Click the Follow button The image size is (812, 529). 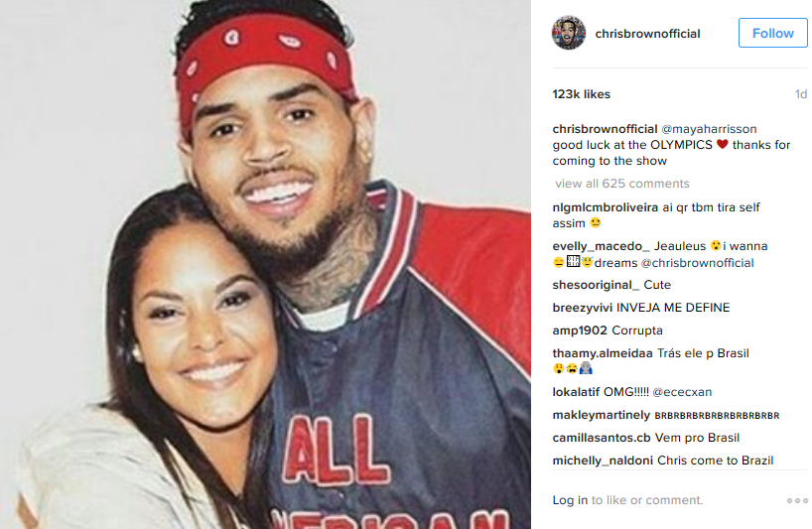click(x=772, y=33)
